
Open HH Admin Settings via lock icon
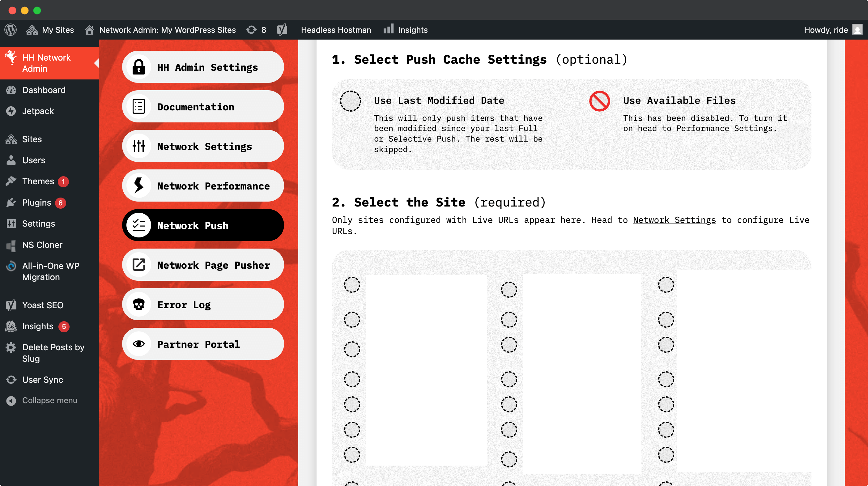(138, 67)
